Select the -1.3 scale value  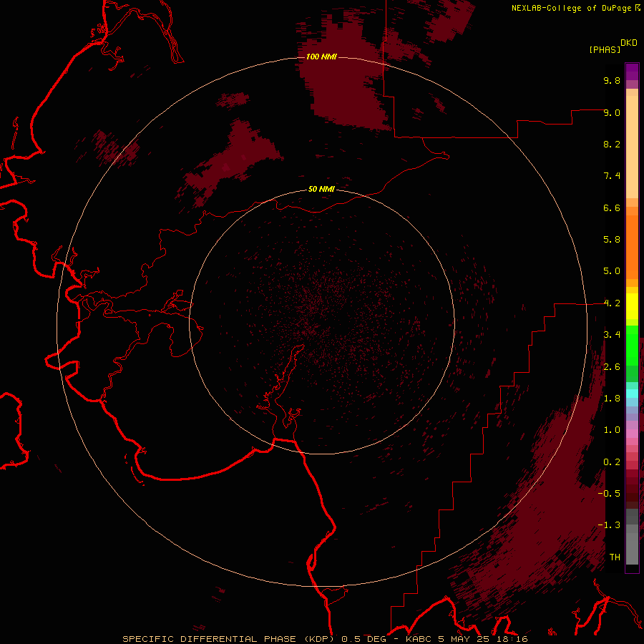click(609, 525)
